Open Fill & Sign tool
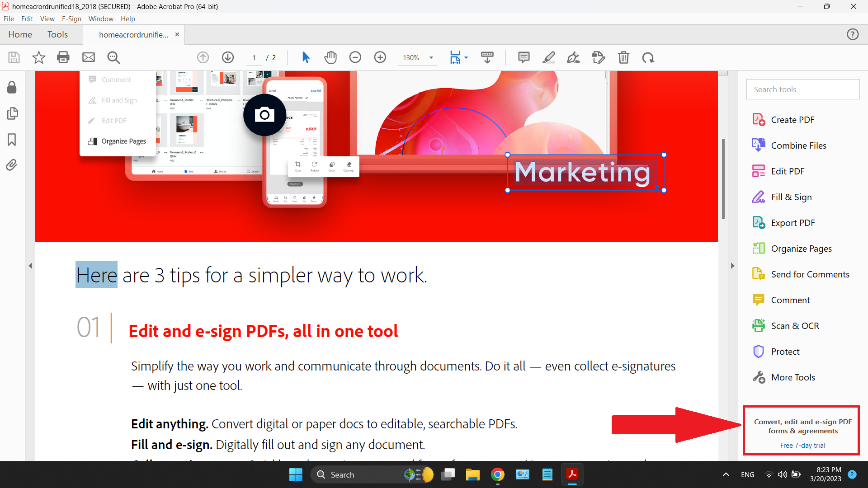The width and height of the screenshot is (868, 488). [x=782, y=197]
